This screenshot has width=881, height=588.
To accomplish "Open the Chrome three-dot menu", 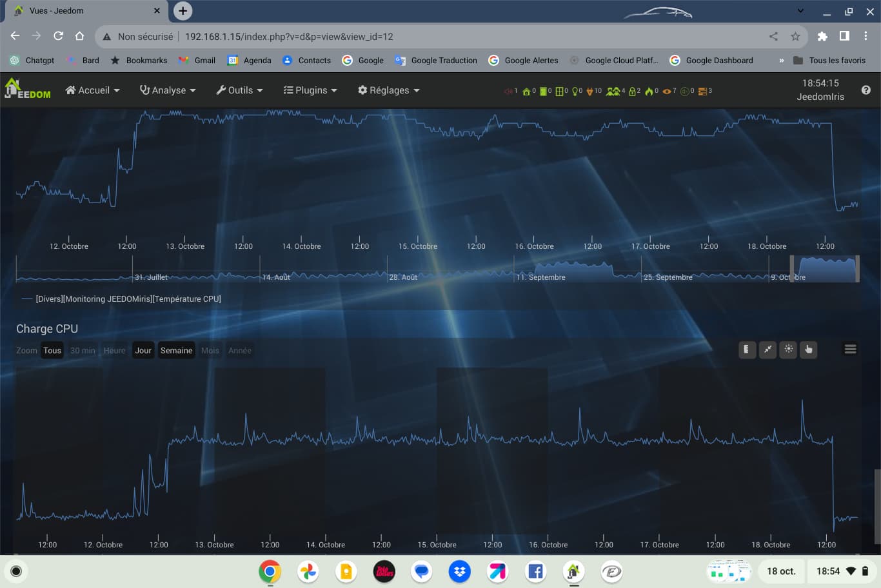I will (866, 36).
